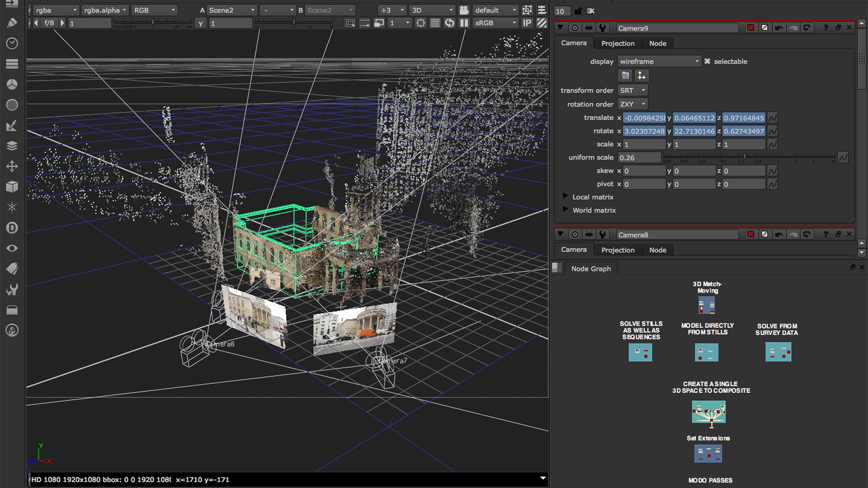Click the IP input process button in viewer toolbar
This screenshot has width=868, height=488.
(527, 23)
